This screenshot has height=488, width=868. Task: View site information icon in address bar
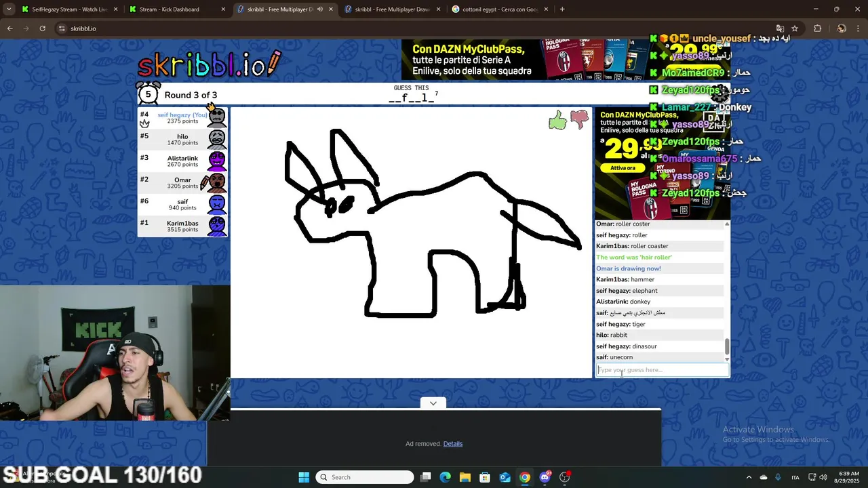tap(62, 28)
